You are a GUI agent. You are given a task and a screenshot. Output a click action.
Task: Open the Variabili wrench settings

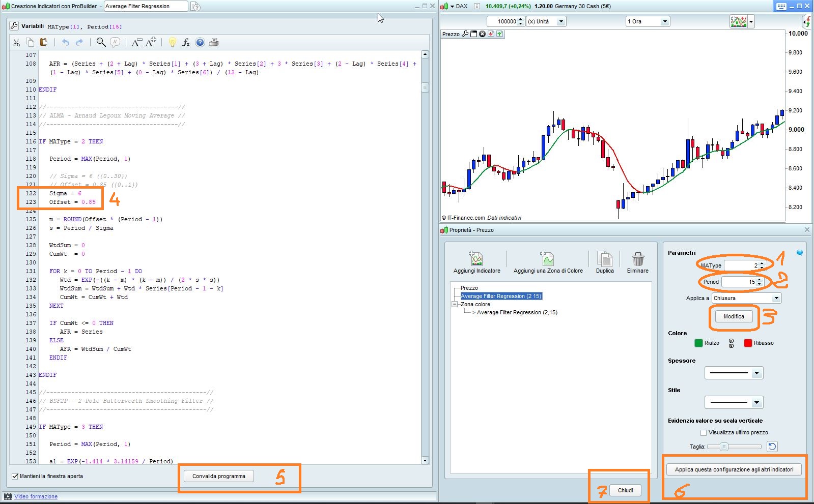click(14, 26)
